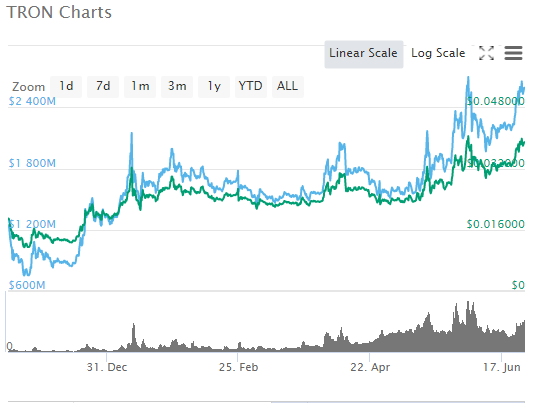Click the 25. Feb date marker
The image size is (549, 403).
(238, 367)
